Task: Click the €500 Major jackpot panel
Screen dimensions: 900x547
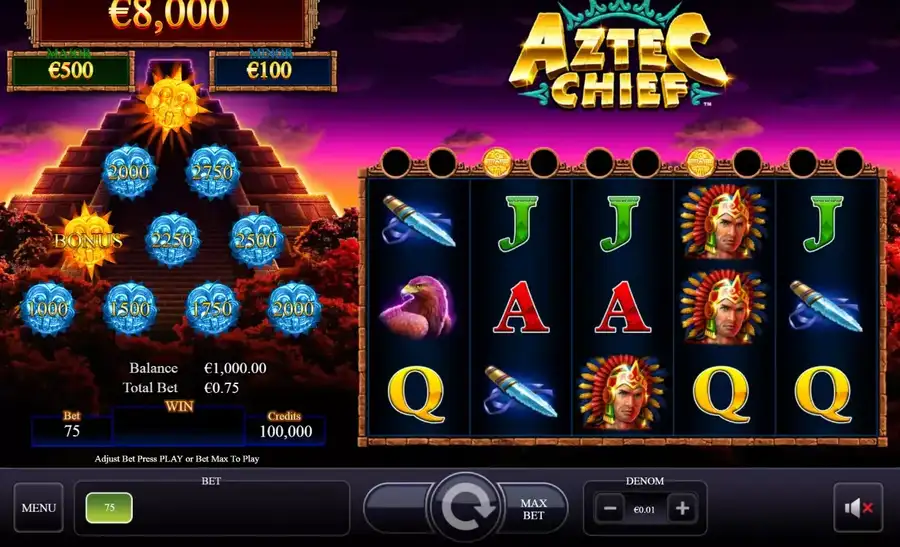Action: [71, 71]
